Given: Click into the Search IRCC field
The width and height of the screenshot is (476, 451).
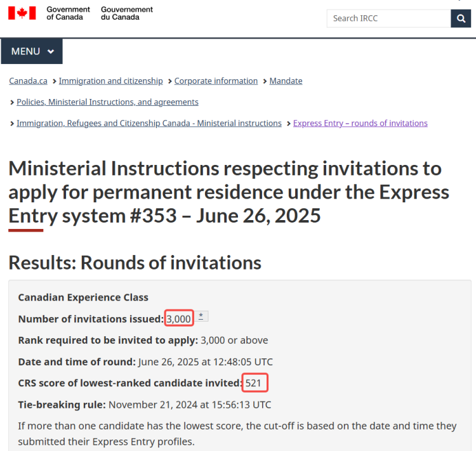Looking at the screenshot, I should [x=388, y=18].
